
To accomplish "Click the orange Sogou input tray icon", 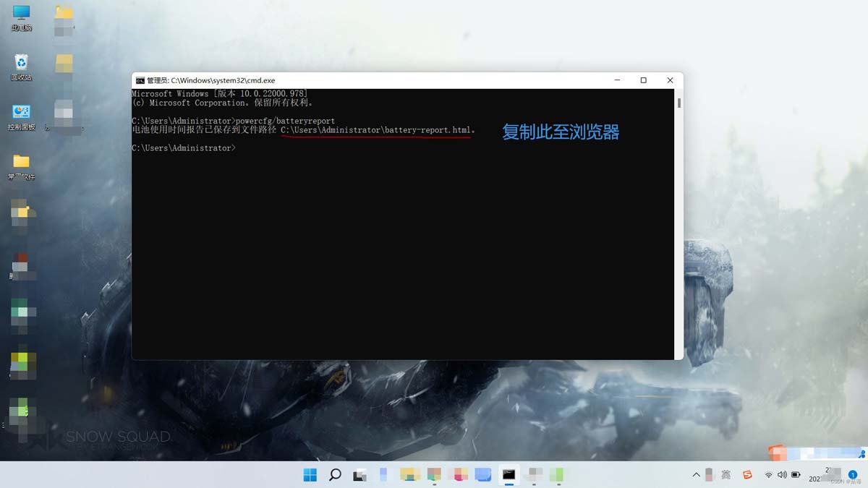I will click(748, 475).
